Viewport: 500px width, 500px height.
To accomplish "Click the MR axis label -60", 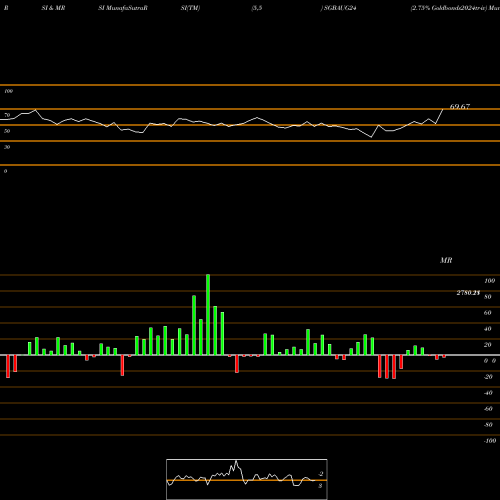I will [x=488, y=409].
